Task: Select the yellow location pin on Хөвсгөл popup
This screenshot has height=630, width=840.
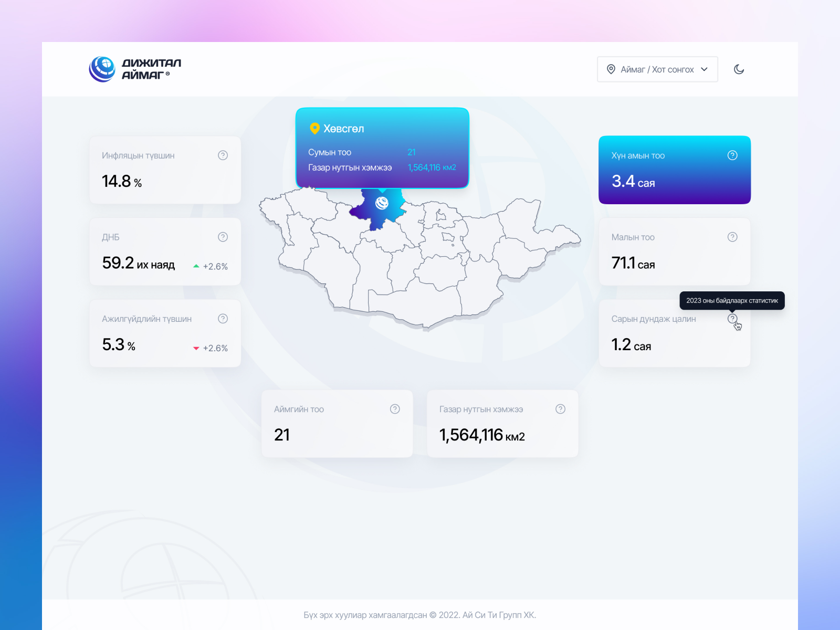Action: click(x=315, y=127)
